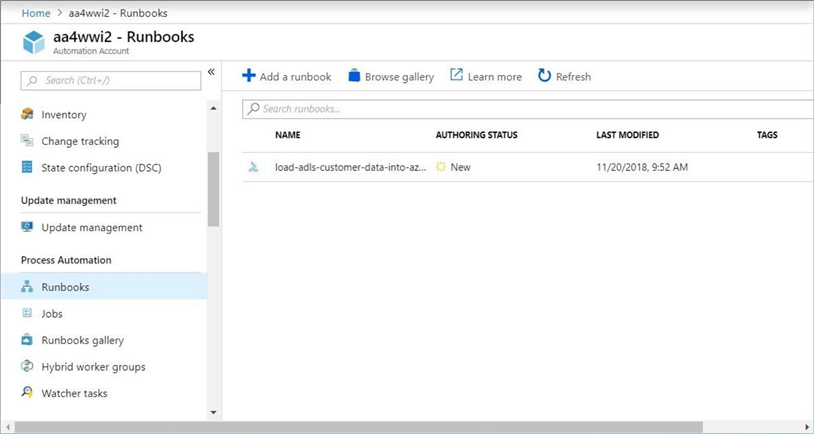Open Runbooks gallery menu item
The image size is (814, 434).
tap(82, 340)
